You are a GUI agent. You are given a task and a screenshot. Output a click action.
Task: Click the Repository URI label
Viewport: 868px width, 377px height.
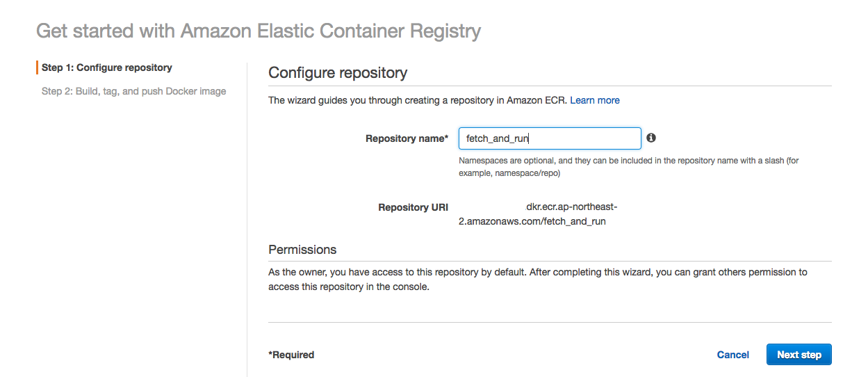pos(413,207)
